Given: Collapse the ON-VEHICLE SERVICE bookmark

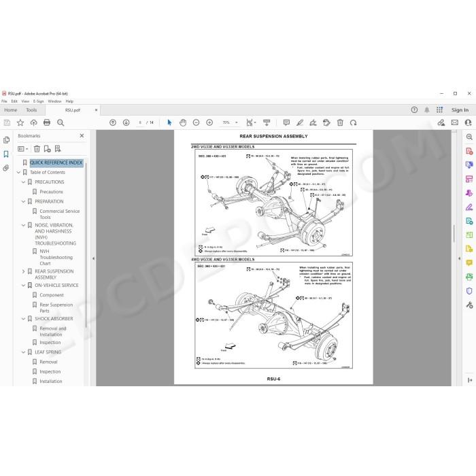Looking at the screenshot, I should tap(23, 286).
